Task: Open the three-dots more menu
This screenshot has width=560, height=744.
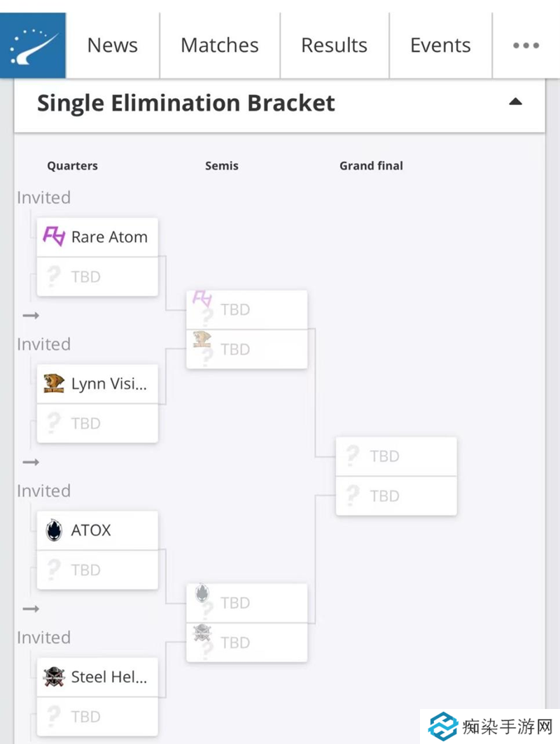Action: [x=526, y=45]
